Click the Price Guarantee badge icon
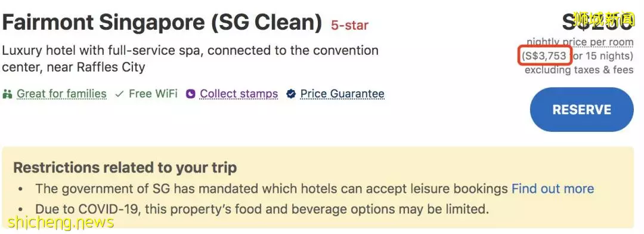Screen dimensions: 644x234 click(x=291, y=94)
